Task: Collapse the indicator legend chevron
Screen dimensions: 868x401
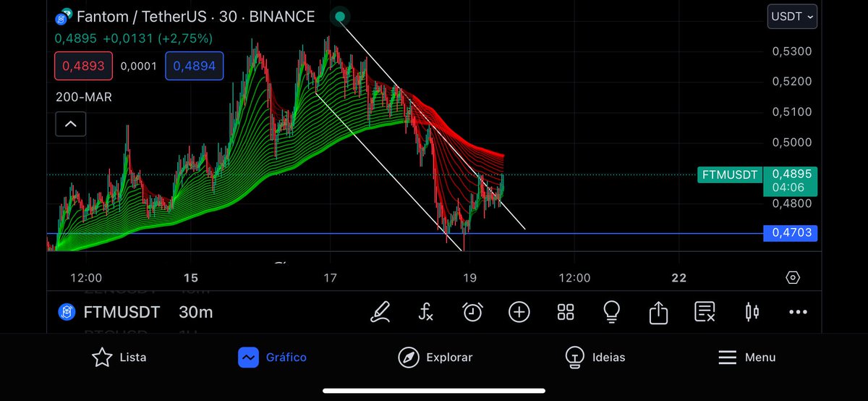Action: [71, 124]
